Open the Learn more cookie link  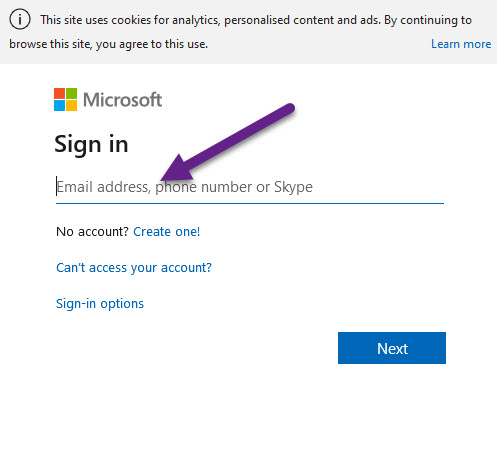[x=461, y=44]
